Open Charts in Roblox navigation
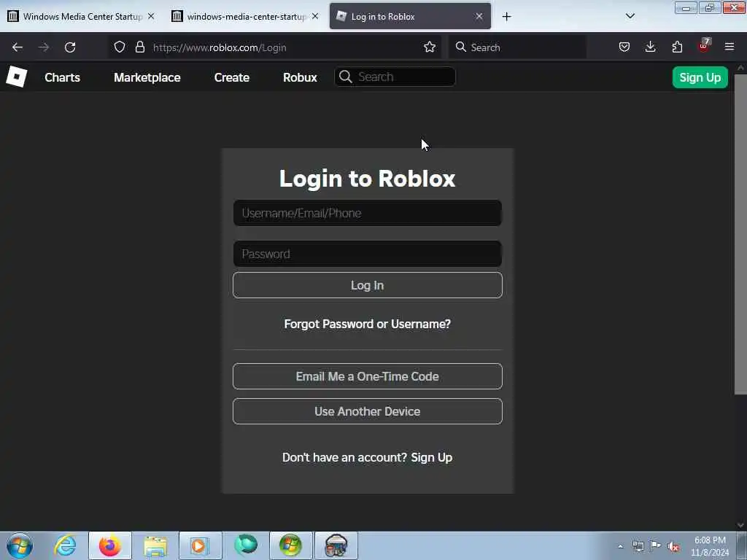 tap(63, 77)
